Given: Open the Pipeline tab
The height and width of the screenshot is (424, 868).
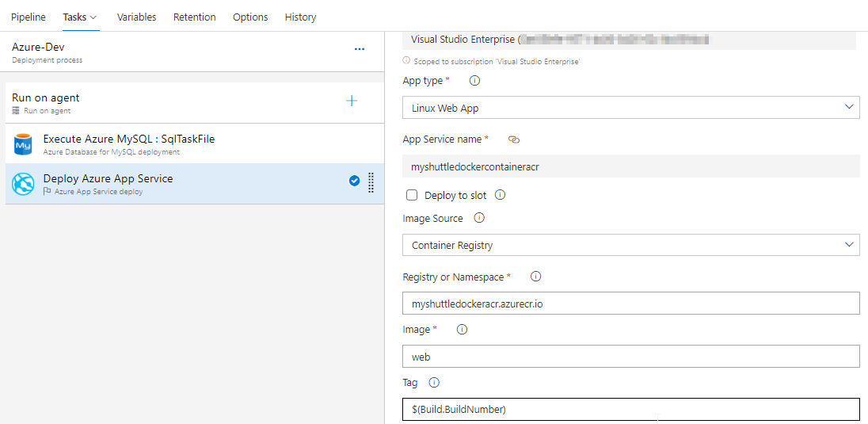Looking at the screenshot, I should click(x=29, y=17).
